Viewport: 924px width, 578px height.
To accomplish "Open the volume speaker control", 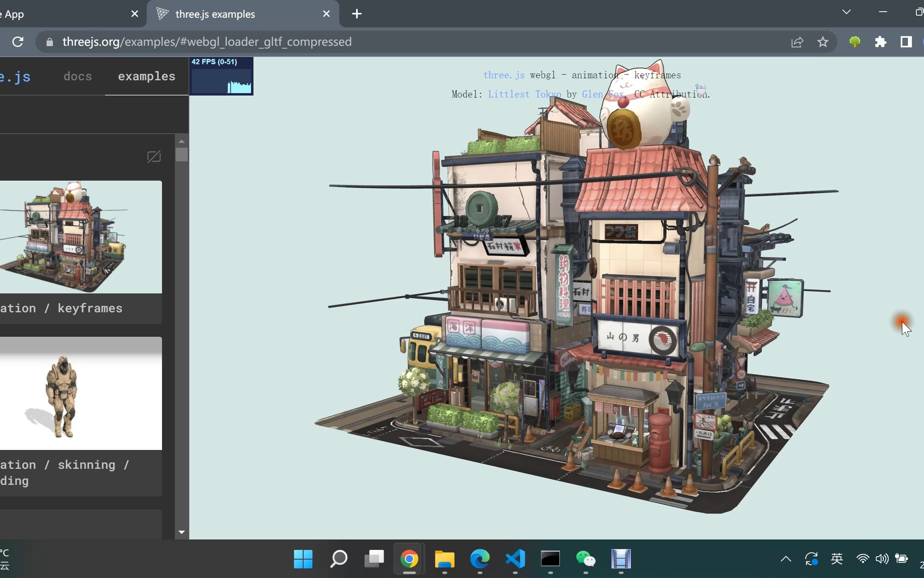I will (882, 559).
